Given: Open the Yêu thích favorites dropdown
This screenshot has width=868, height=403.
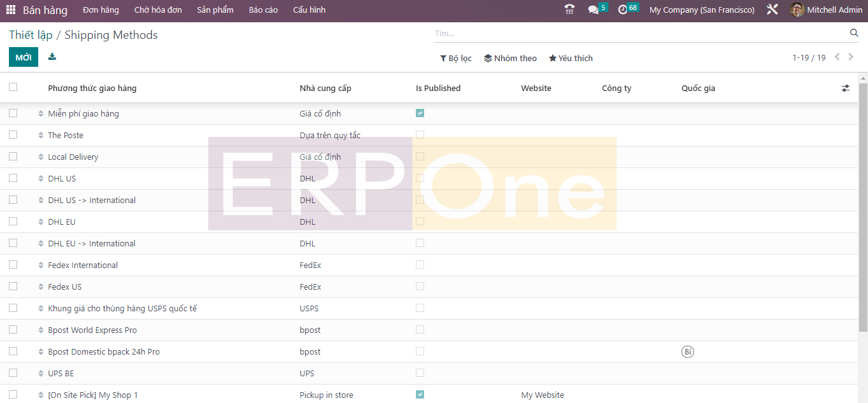Looking at the screenshot, I should tap(571, 58).
